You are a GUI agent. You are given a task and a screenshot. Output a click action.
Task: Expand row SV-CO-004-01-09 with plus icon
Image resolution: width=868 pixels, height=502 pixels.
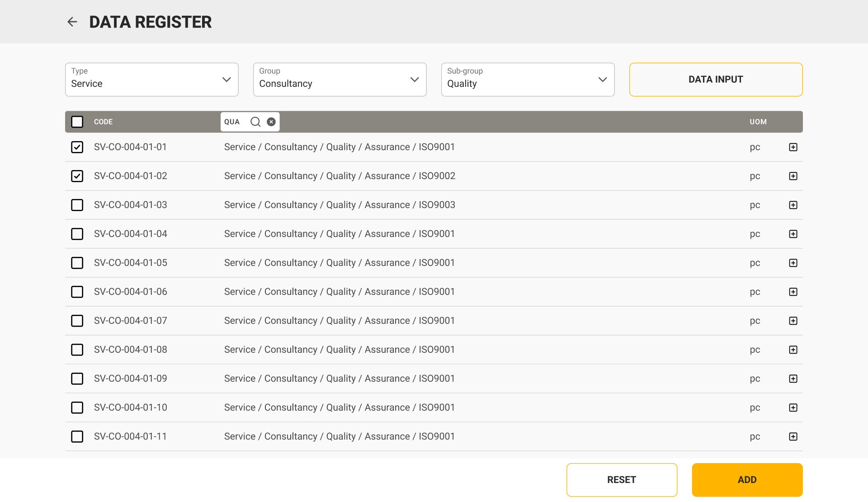coord(793,379)
